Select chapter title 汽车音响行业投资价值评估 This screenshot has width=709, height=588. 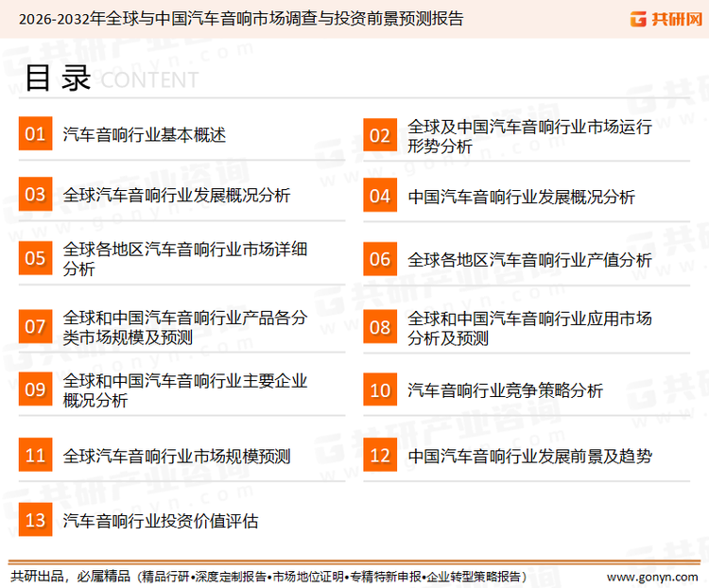tap(161, 521)
